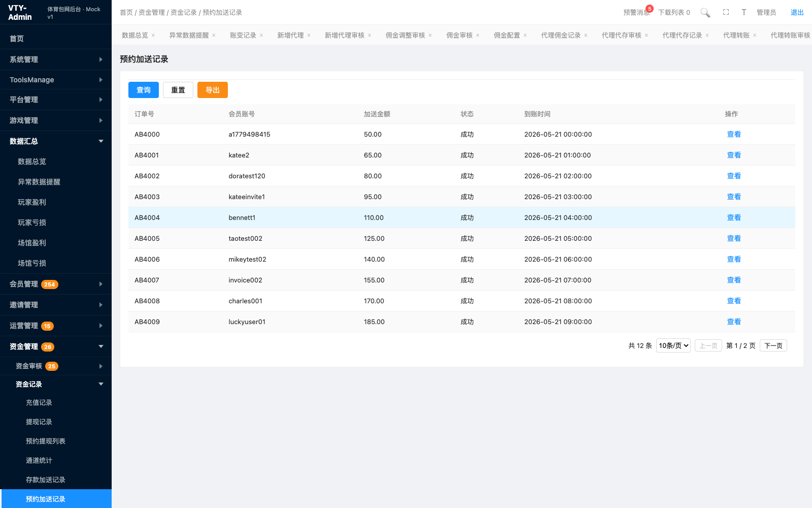The width and height of the screenshot is (812, 508).
Task: Collapse 资金管理 sidebar menu
Action: click(x=56, y=346)
